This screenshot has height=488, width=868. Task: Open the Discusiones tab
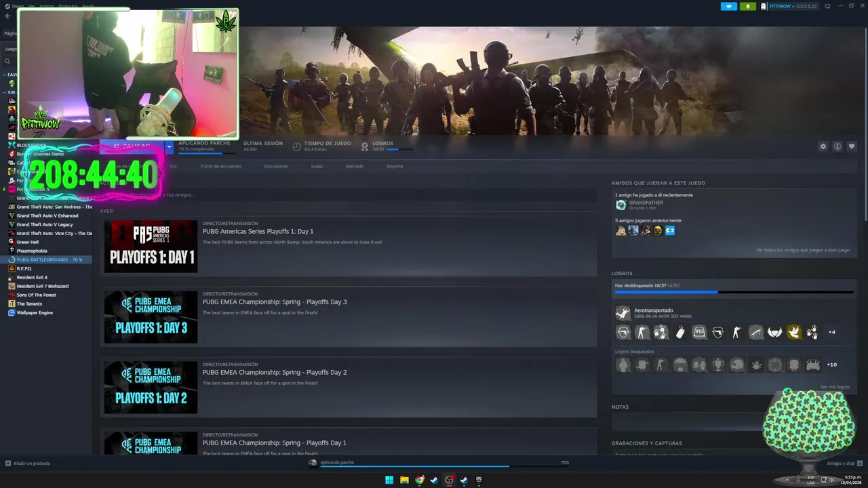point(276,166)
